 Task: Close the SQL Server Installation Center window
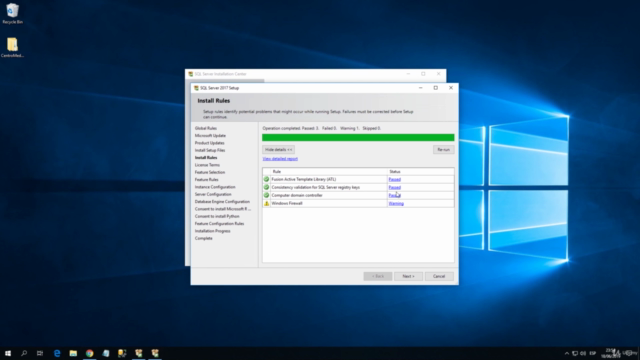[x=438, y=74]
